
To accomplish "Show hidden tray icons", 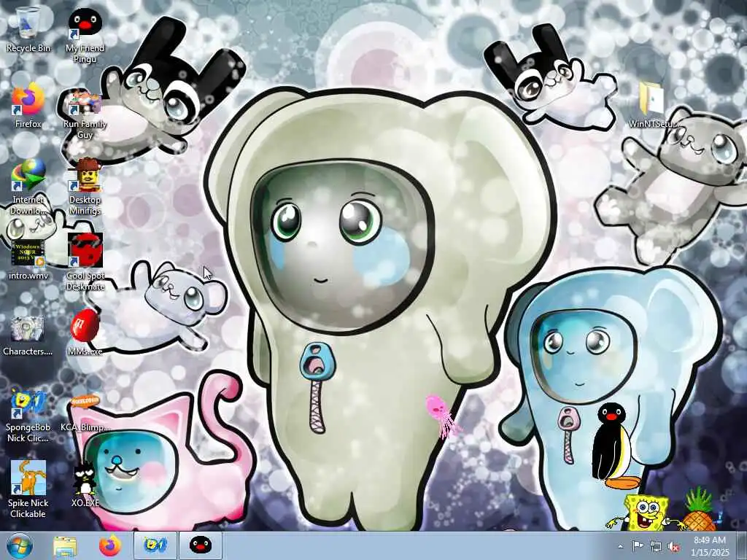I will pyautogui.click(x=620, y=546).
